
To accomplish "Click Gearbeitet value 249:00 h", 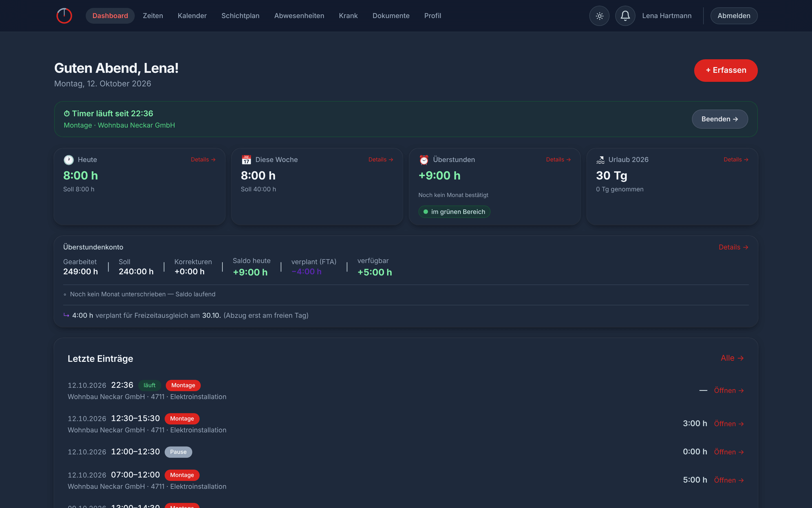I will pos(81,271).
